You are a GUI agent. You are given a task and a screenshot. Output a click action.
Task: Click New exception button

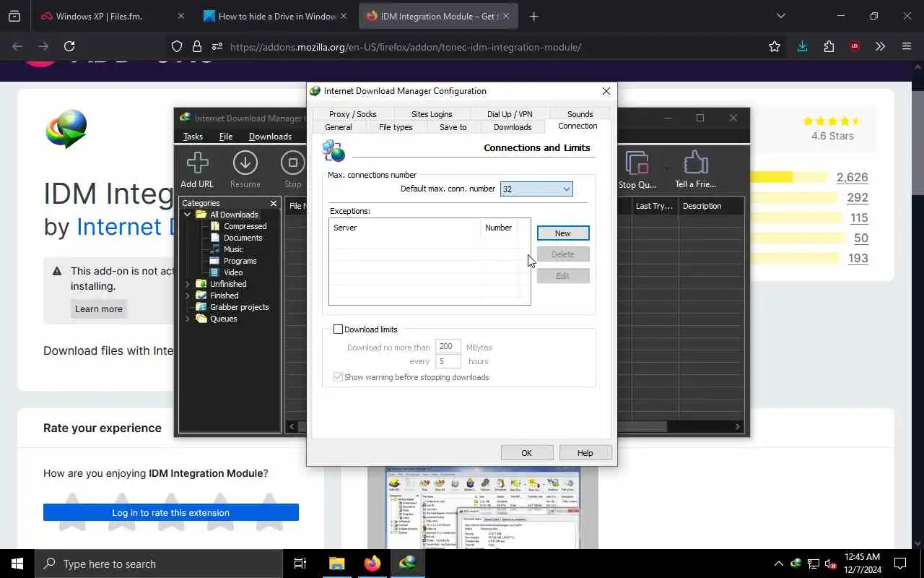coord(563,233)
